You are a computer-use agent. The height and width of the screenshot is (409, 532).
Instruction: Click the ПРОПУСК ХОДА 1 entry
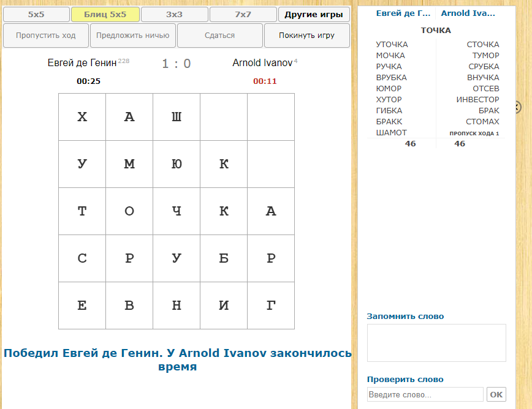(x=474, y=133)
